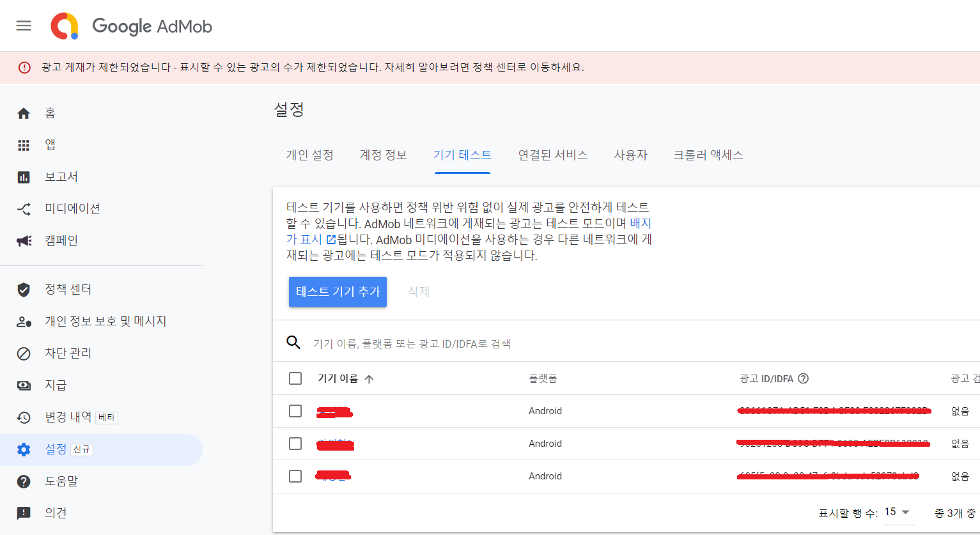Click the Mediation arrows icon
This screenshot has width=980, height=535.
click(24, 209)
